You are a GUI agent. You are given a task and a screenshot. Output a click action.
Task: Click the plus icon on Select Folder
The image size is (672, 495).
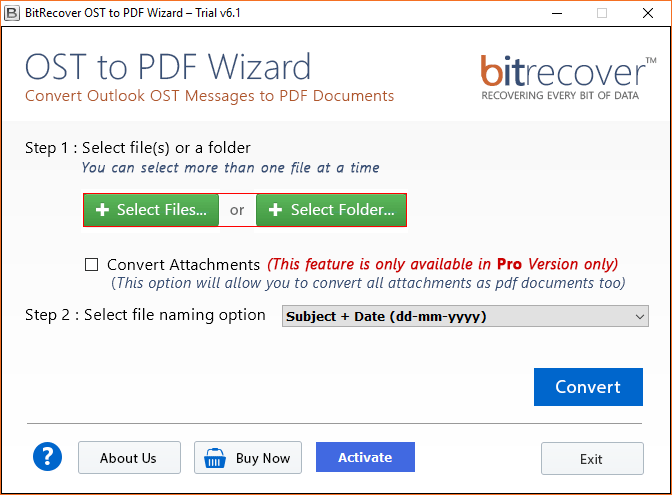[275, 210]
